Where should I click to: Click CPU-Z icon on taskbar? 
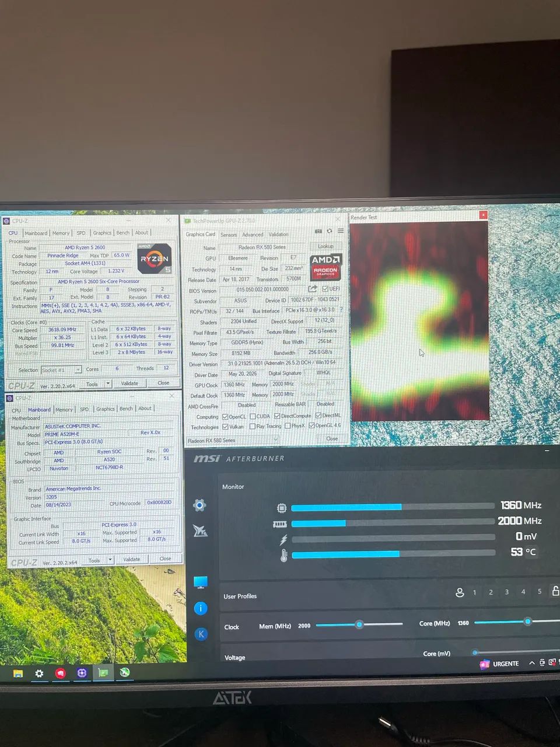click(x=82, y=673)
